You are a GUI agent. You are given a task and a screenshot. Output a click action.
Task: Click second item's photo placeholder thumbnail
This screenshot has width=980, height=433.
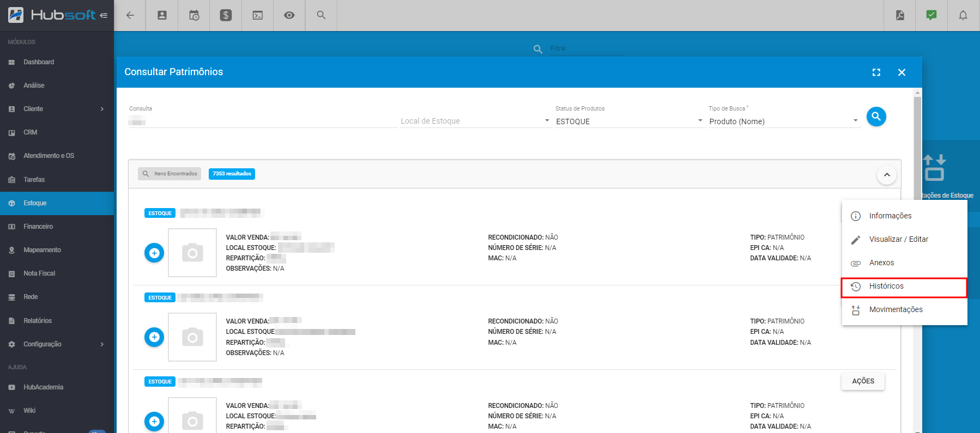click(192, 337)
